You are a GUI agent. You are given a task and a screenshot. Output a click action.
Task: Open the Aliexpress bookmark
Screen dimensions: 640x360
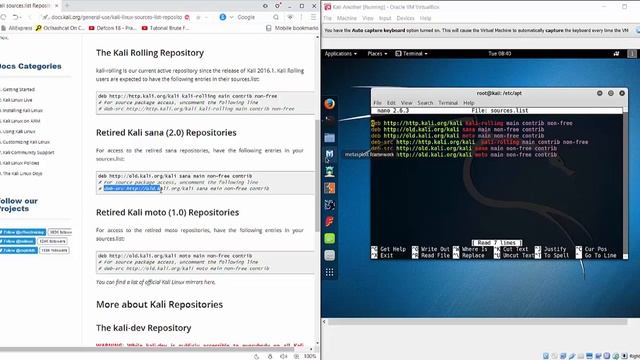click(16, 28)
